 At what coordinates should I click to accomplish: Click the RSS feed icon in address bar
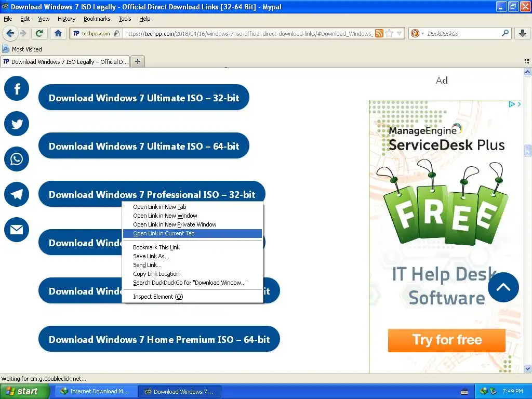point(379,33)
